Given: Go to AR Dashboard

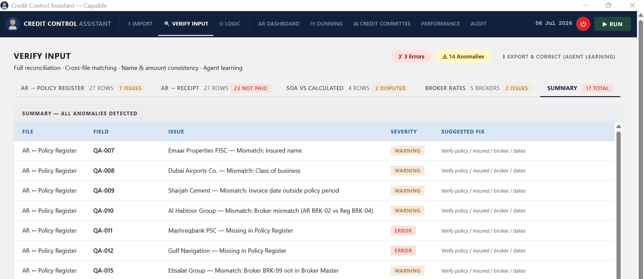Looking at the screenshot, I should coord(279,24).
